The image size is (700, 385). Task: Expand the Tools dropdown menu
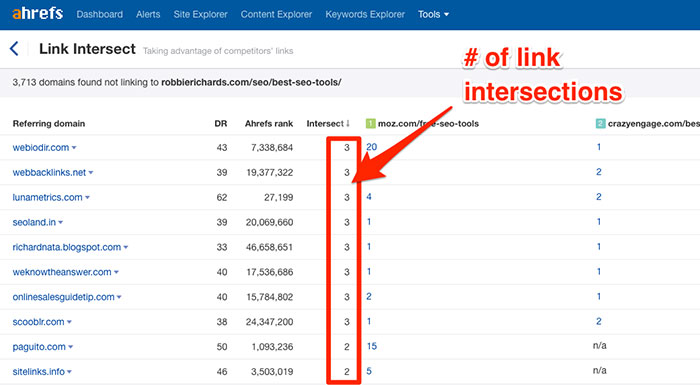pos(433,14)
